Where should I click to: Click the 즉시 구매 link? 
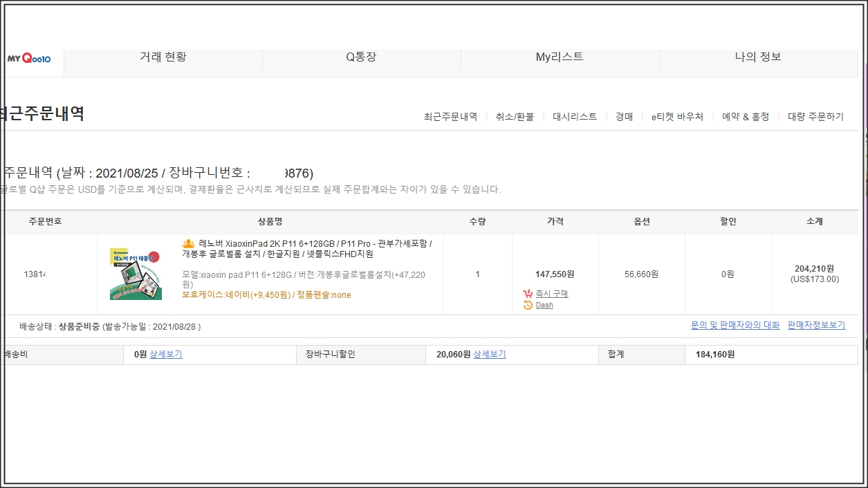[552, 294]
